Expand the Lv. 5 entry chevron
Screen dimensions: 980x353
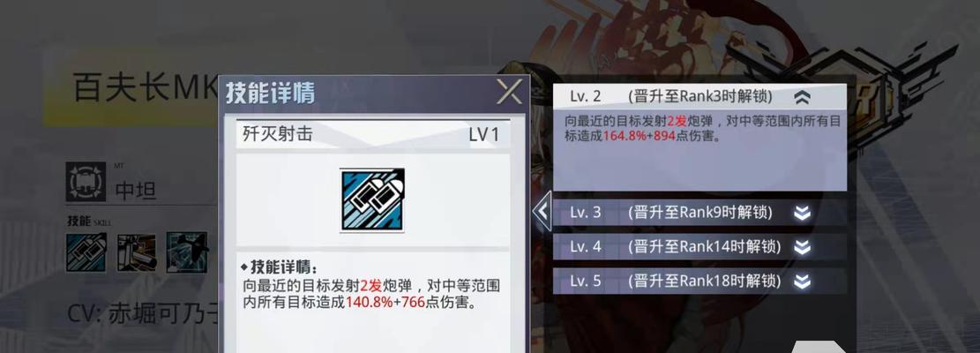[x=802, y=282]
